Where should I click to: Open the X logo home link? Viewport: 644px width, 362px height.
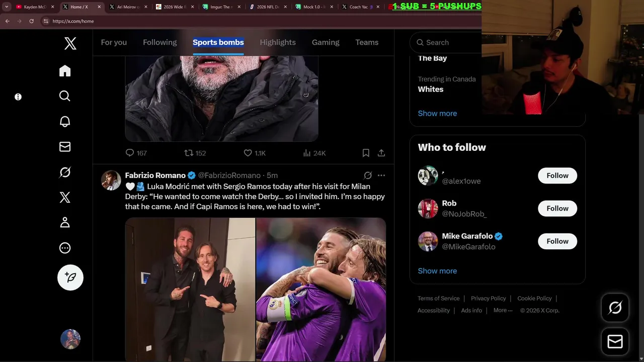[x=70, y=43]
